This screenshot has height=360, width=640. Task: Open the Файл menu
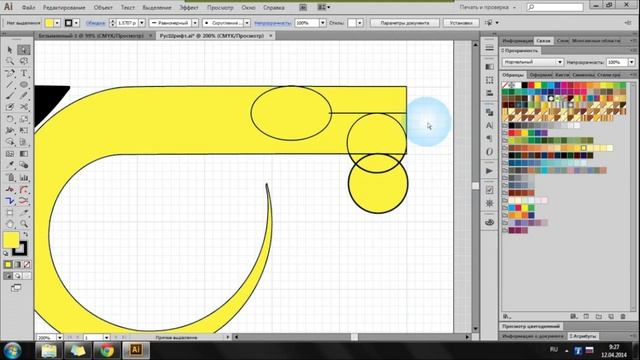(x=28, y=7)
